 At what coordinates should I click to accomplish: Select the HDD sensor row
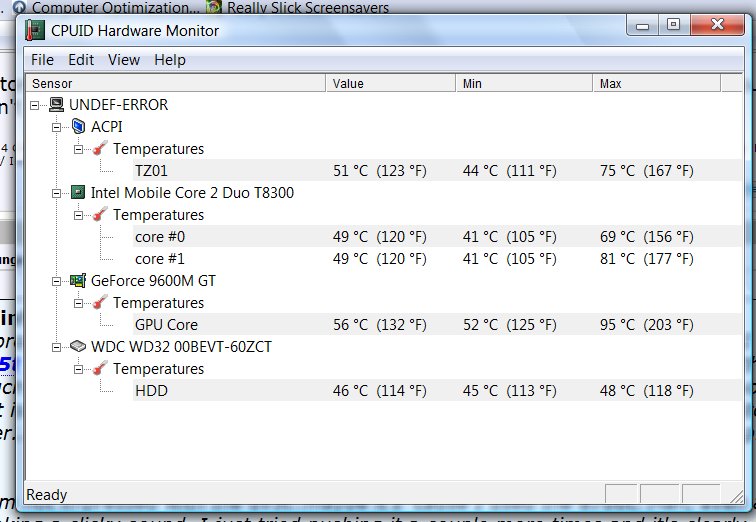click(x=437, y=390)
